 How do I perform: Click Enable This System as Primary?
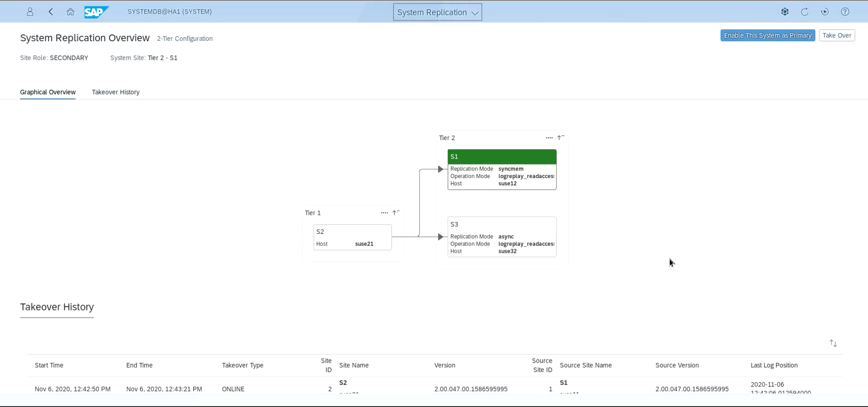767,35
